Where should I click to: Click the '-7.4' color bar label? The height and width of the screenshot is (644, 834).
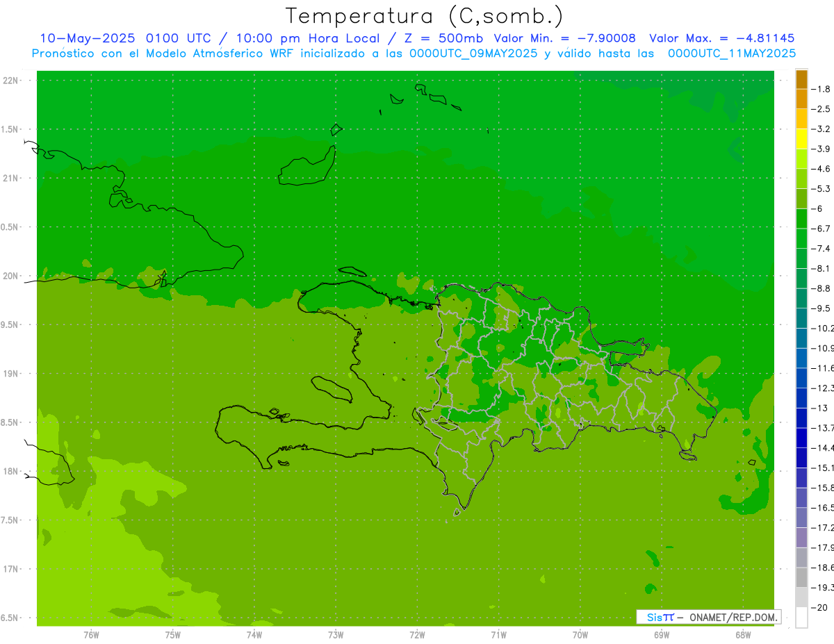pyautogui.click(x=821, y=249)
